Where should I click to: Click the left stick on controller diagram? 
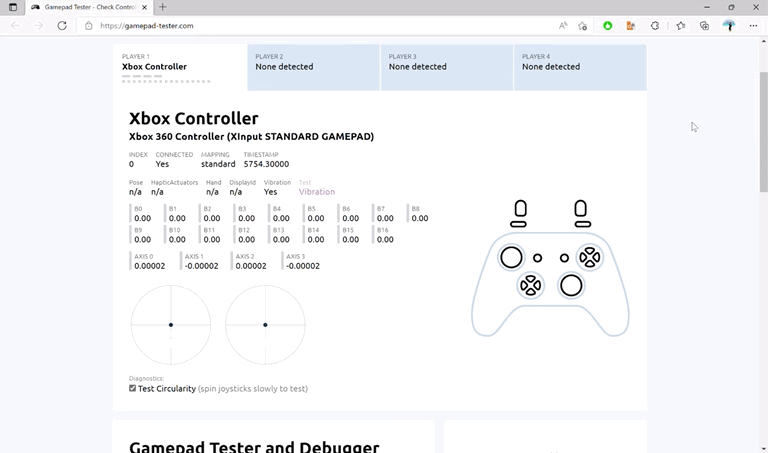(511, 258)
